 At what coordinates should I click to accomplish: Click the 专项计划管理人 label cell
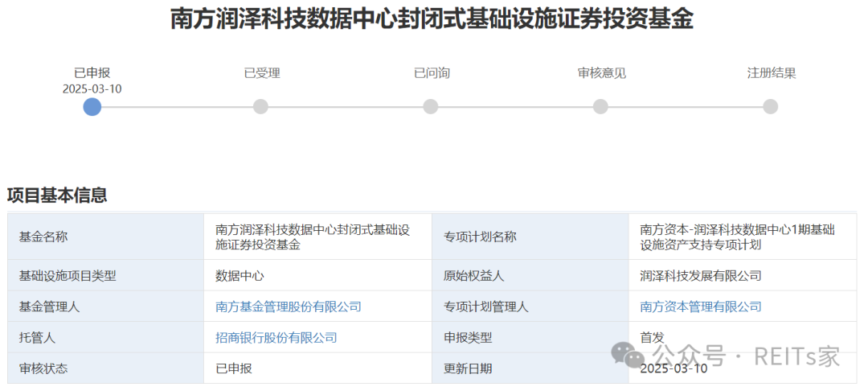[x=530, y=307]
